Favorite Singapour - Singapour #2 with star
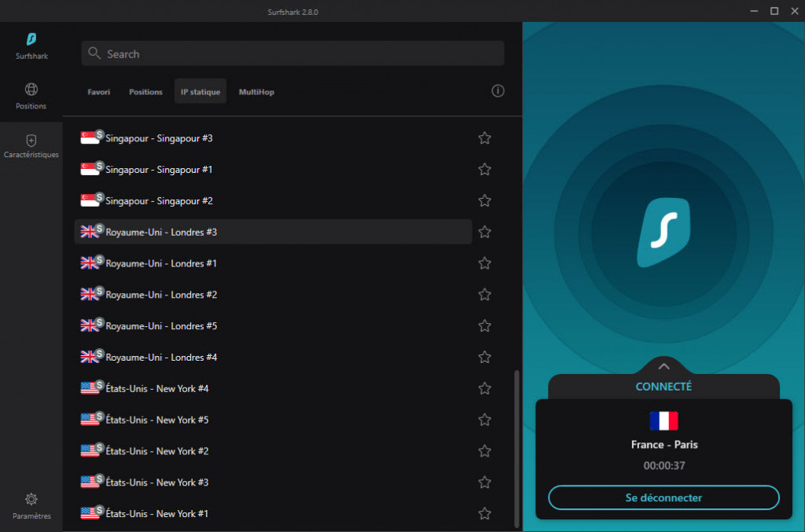The width and height of the screenshot is (805, 532). [484, 200]
